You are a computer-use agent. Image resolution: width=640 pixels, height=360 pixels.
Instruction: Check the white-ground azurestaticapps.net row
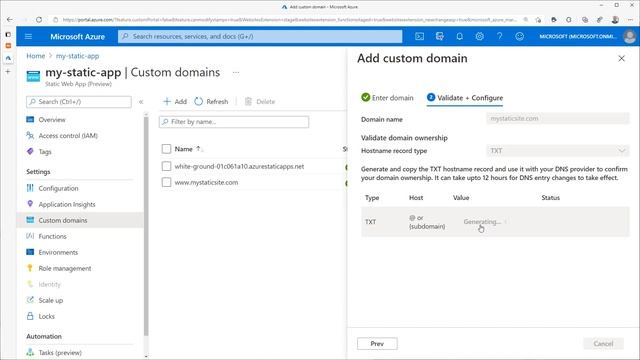point(166,166)
